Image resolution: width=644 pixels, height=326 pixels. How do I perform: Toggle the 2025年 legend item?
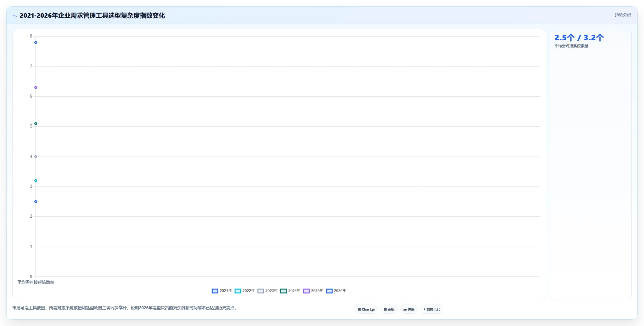point(313,291)
